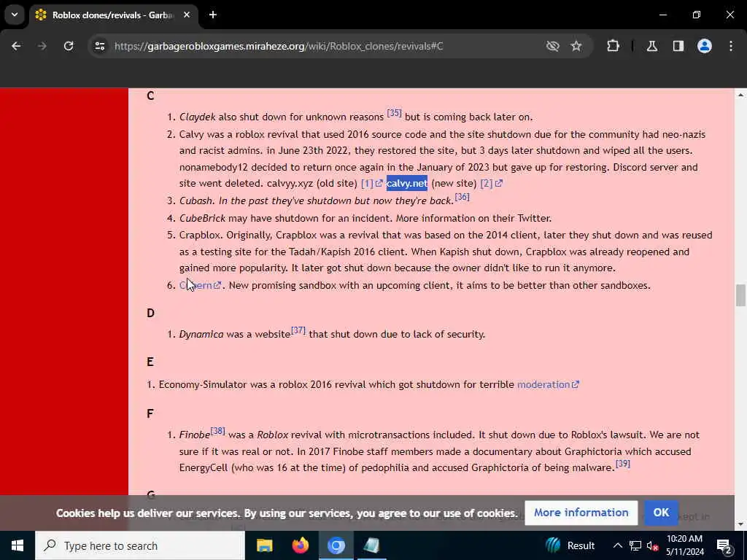747x560 pixels.
Task: Bookmark this page with the star icon
Action: (x=576, y=46)
